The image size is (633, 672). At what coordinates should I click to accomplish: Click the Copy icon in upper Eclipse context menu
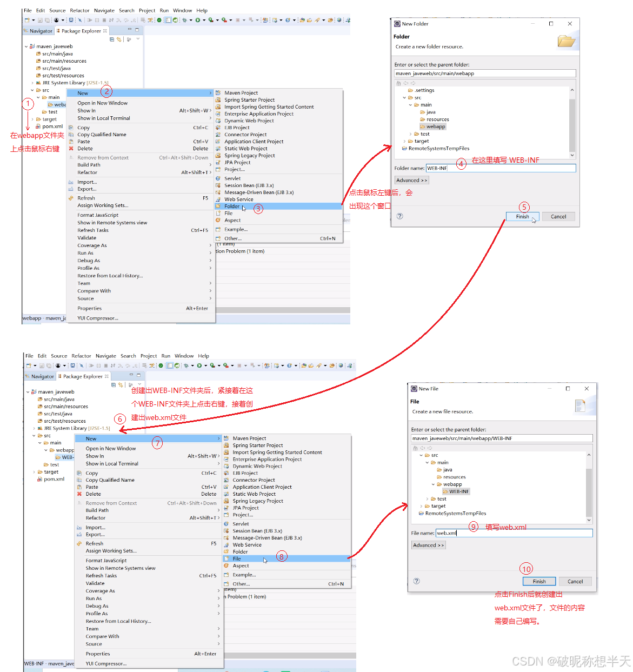pyautogui.click(x=71, y=128)
